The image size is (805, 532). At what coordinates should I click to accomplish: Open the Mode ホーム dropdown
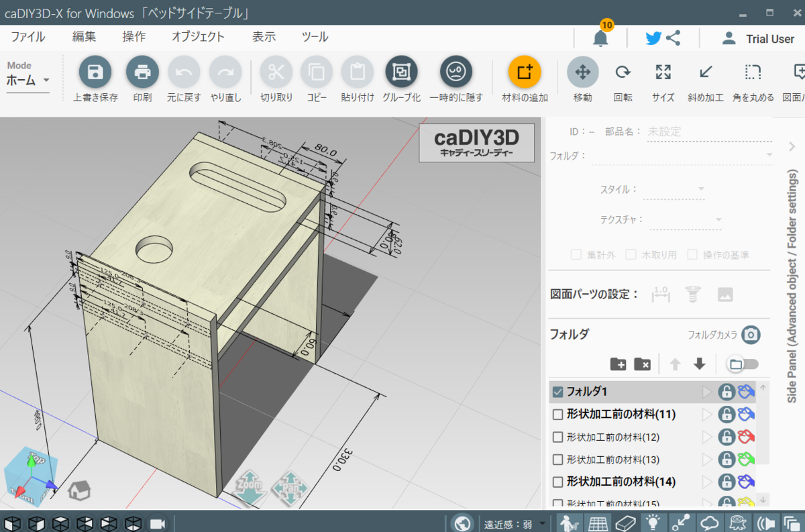(x=28, y=81)
